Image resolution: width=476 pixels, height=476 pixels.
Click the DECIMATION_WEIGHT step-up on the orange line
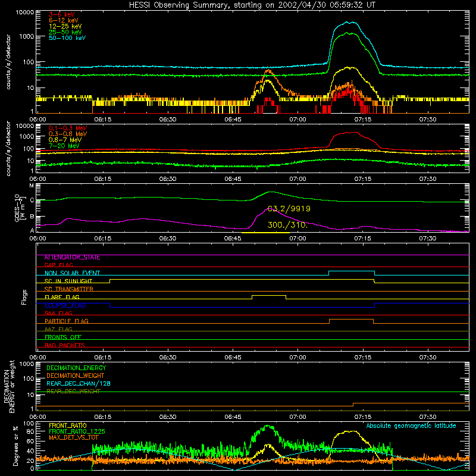point(353,405)
